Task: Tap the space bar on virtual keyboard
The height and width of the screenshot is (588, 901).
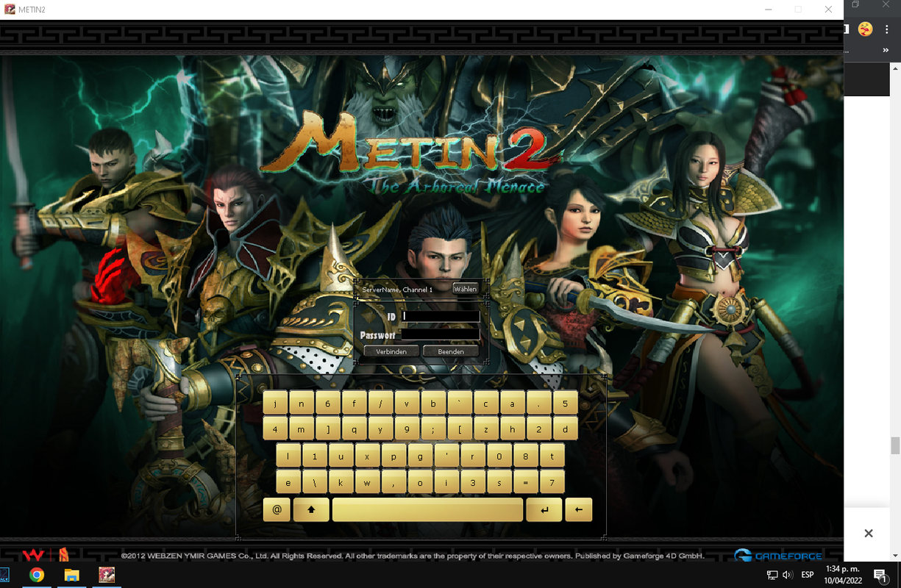Action: 427,509
